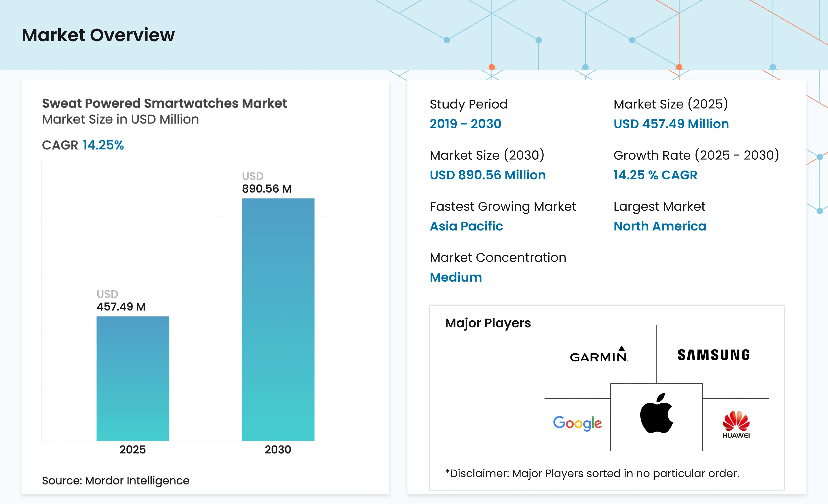Click the CAGR 14.25% value
828x504 pixels.
(x=103, y=145)
